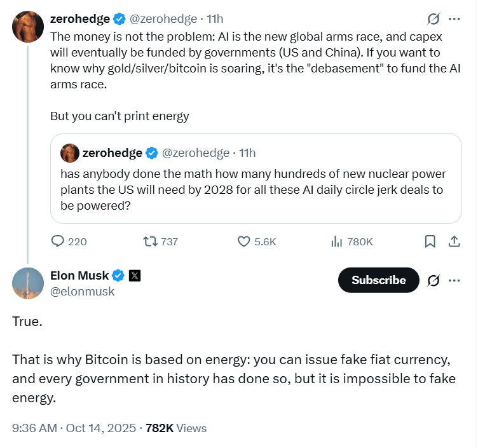The image size is (478, 448).
Task: View analytics showing 780K views
Action: pyautogui.click(x=337, y=241)
